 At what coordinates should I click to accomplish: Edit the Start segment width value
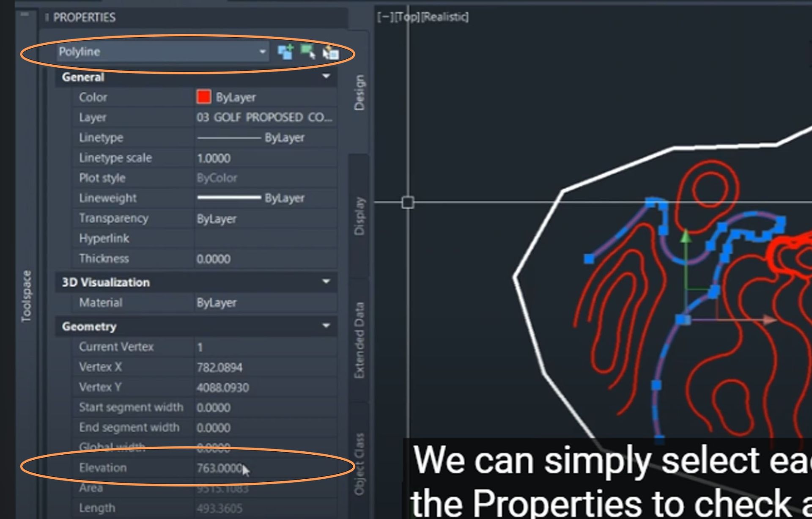point(265,407)
